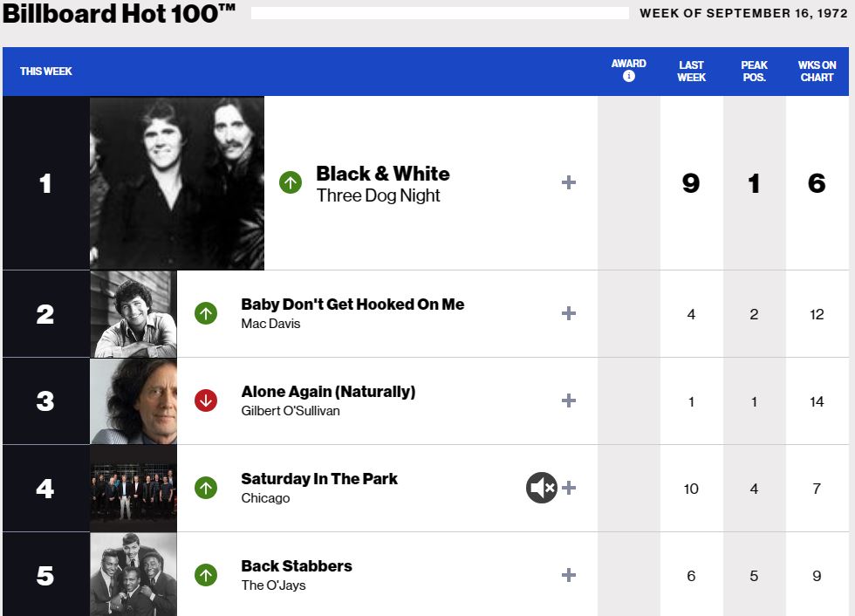The width and height of the screenshot is (855, 616).
Task: Click the white bar beside Billboard Hot 100 title
Action: tap(440, 13)
